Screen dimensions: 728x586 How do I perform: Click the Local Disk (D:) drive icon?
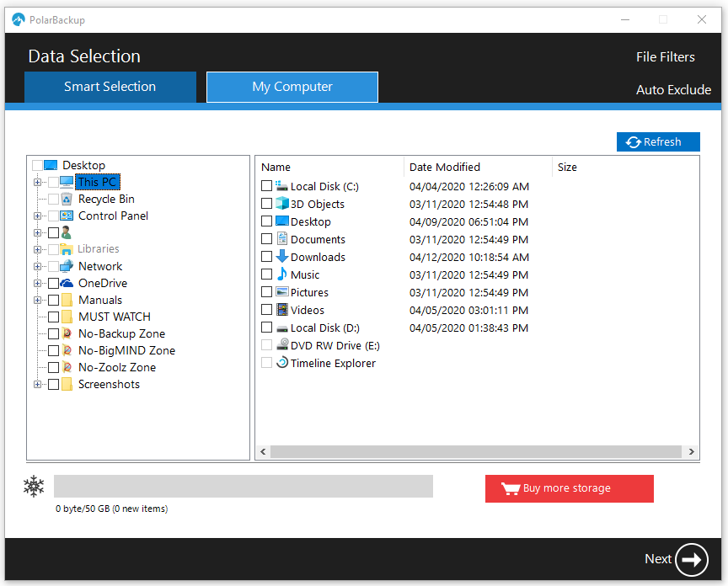point(281,328)
